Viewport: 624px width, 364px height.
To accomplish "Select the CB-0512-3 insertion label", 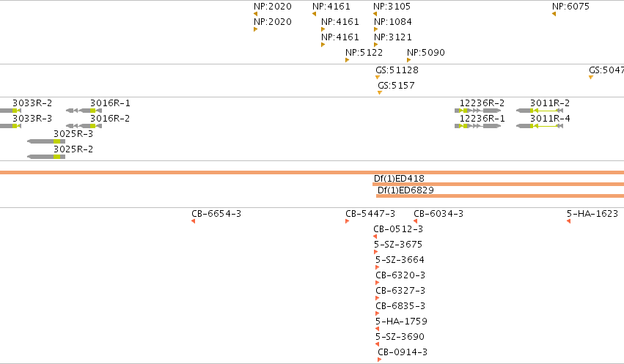I will tap(398, 229).
